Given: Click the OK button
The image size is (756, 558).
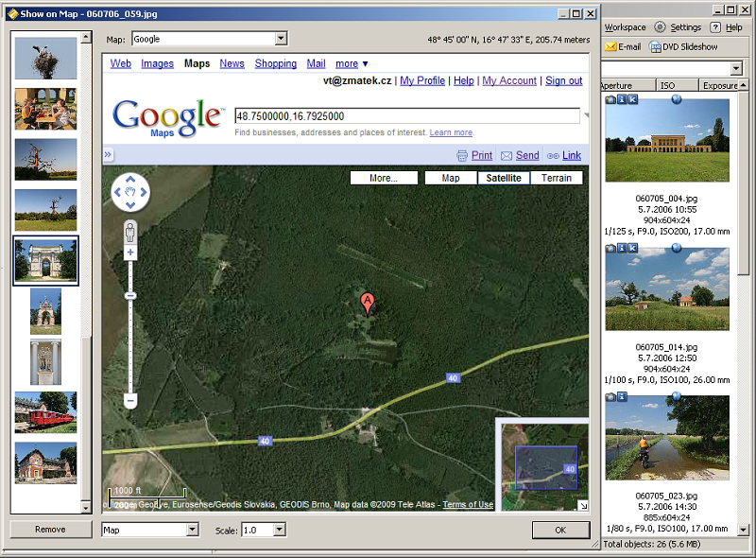Looking at the screenshot, I should pos(560,530).
